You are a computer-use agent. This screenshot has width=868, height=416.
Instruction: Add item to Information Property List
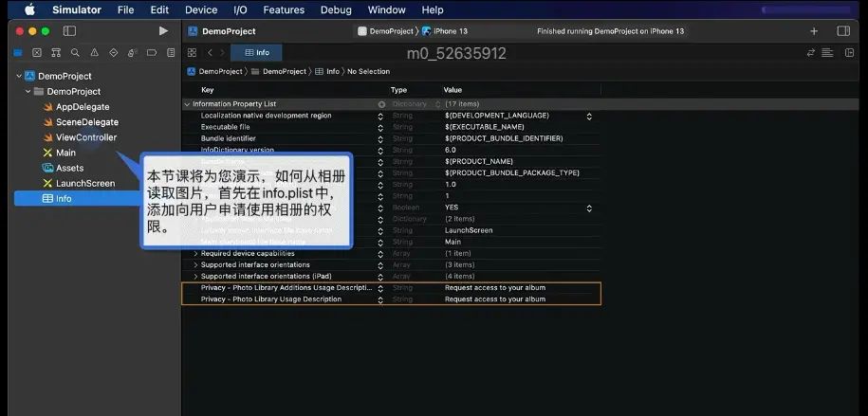pyautogui.click(x=381, y=104)
